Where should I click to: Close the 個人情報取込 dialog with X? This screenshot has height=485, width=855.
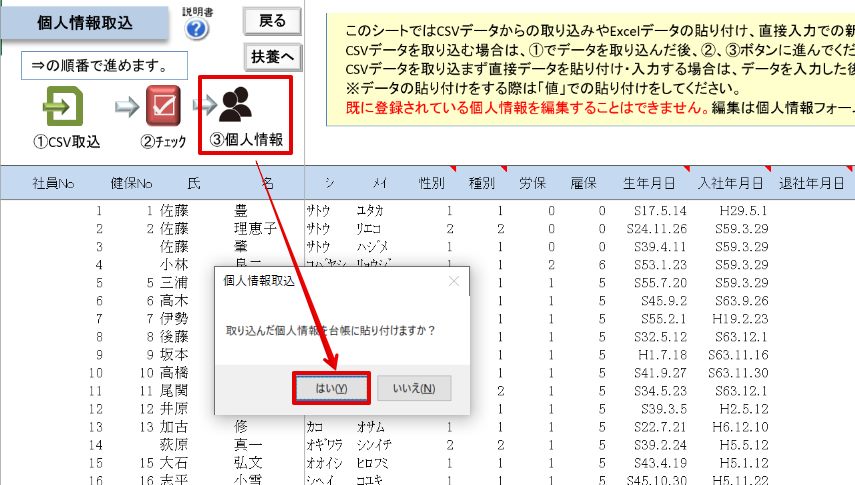454,282
